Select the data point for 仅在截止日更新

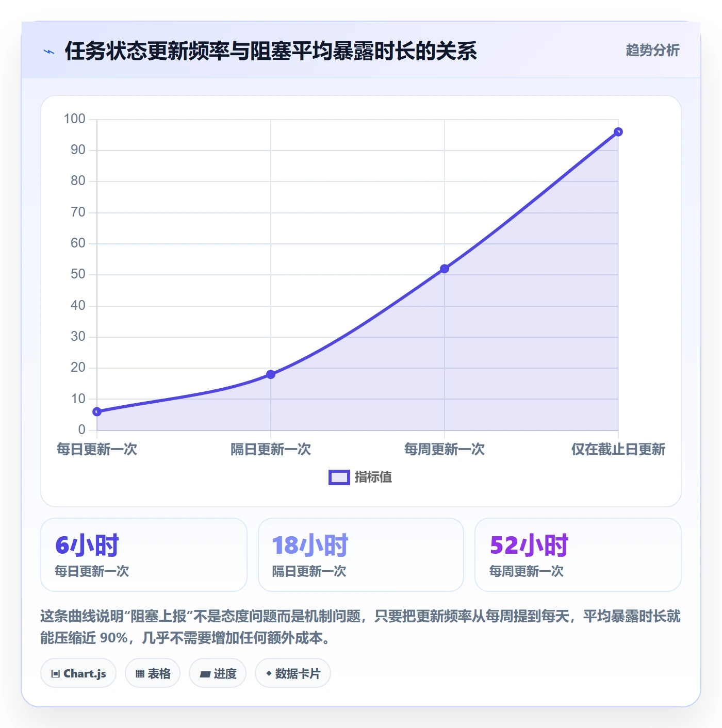click(618, 132)
